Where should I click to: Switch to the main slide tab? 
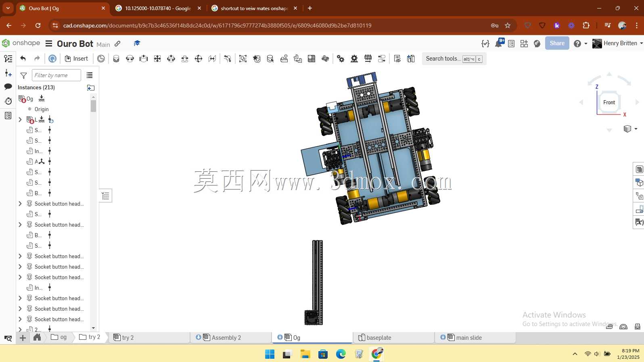click(x=475, y=337)
